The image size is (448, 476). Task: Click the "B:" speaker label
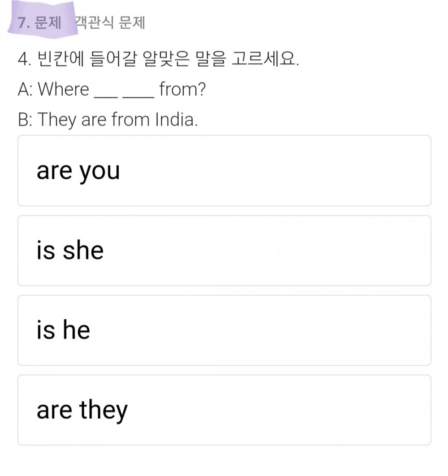[25, 120]
